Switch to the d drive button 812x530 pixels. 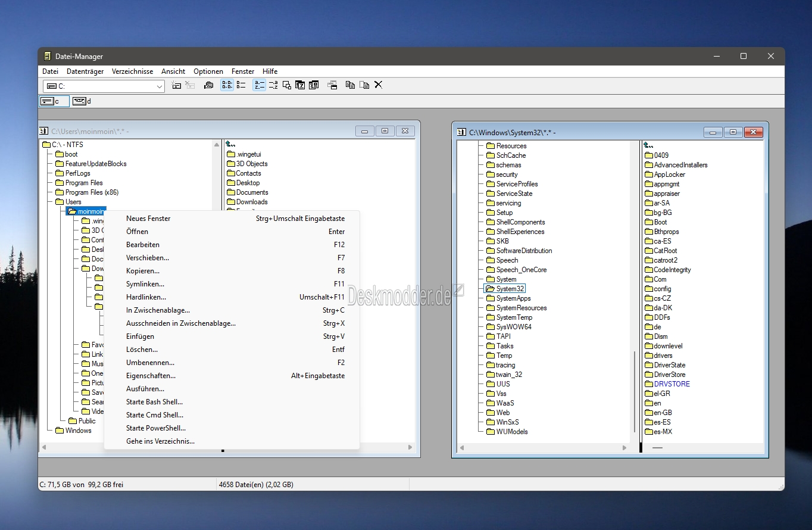pos(82,101)
